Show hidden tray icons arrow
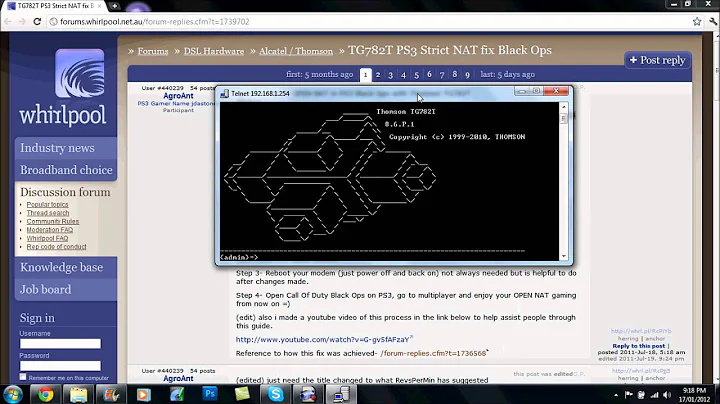Image resolution: width=720 pixels, height=404 pixels. pyautogui.click(x=616, y=395)
